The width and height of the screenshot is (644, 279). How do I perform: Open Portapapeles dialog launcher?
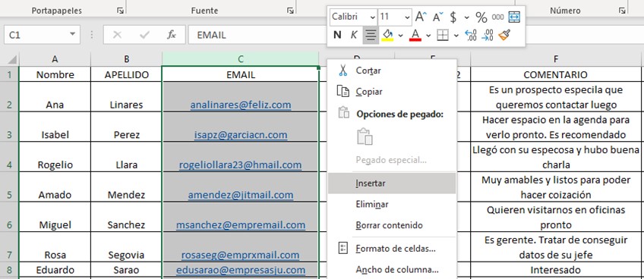point(120,11)
